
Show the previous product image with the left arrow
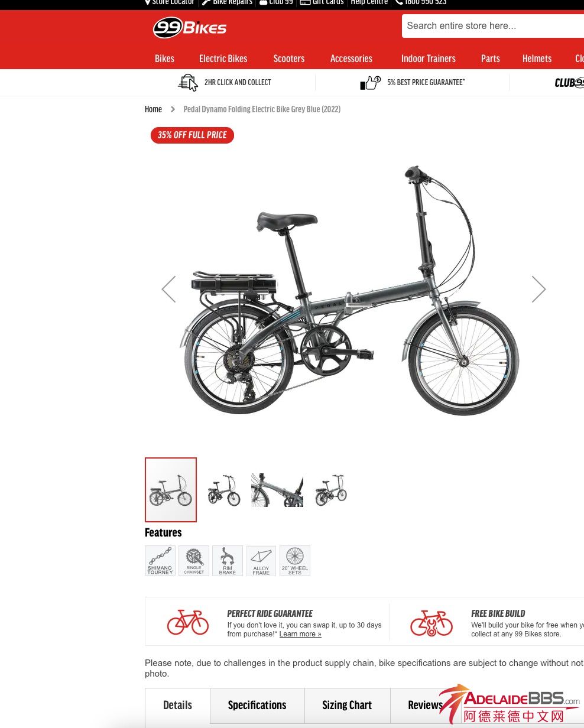coord(169,289)
